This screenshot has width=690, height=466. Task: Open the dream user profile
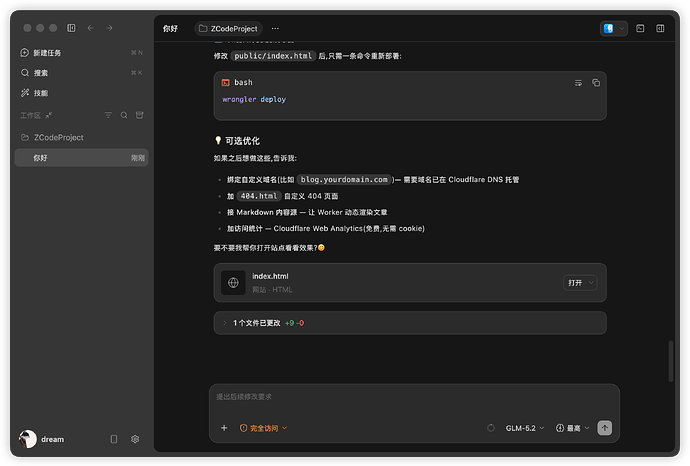coord(42,439)
